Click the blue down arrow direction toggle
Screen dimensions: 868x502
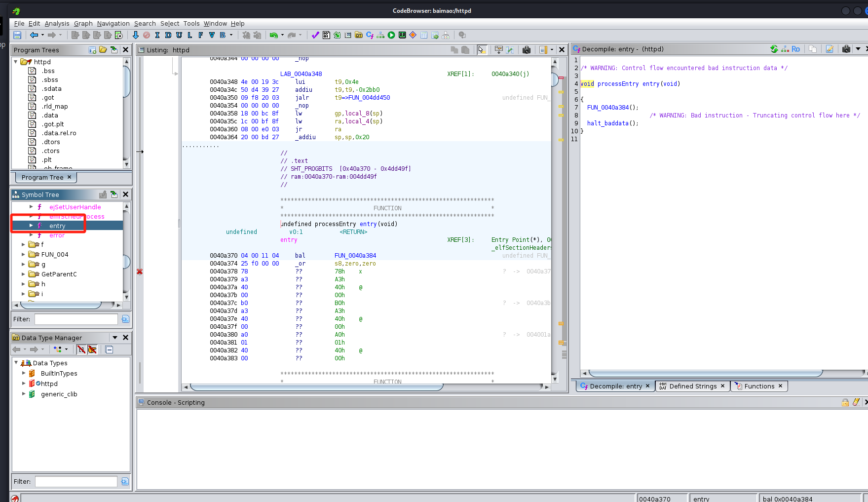136,35
